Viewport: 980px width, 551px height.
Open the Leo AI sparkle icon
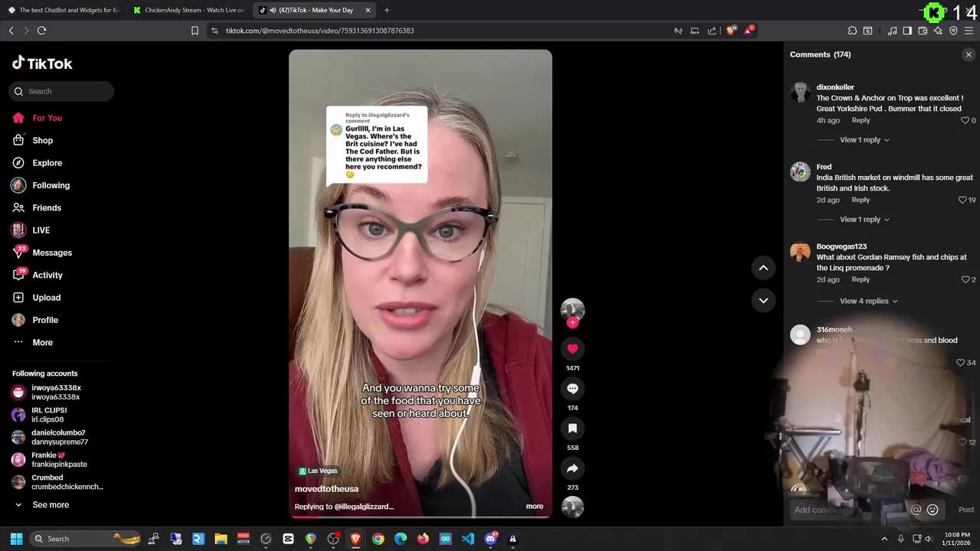coord(938,31)
